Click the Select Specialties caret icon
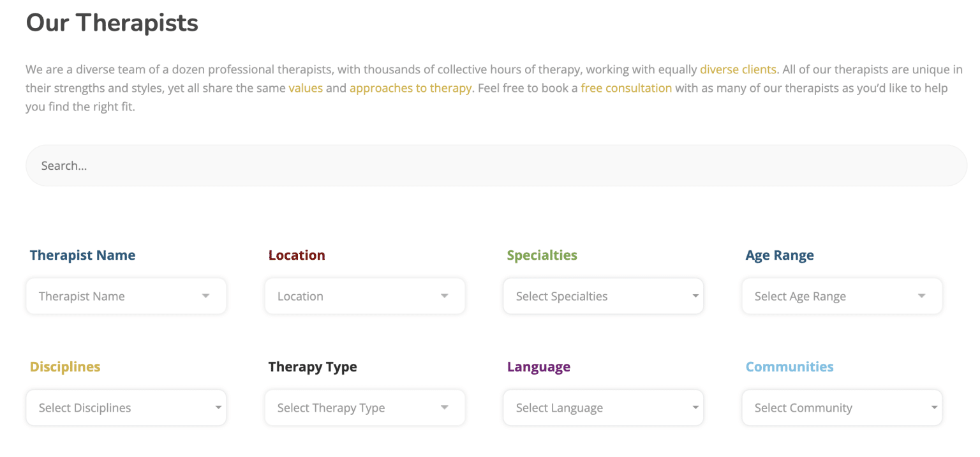The image size is (980, 457). coord(695,296)
